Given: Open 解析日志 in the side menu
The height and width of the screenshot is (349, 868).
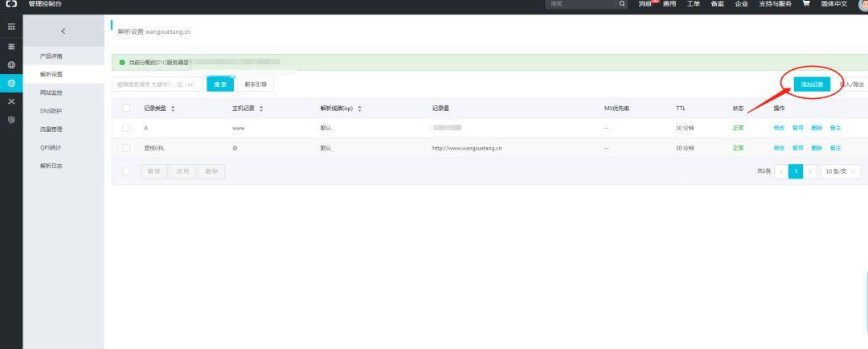Looking at the screenshot, I should [x=51, y=166].
